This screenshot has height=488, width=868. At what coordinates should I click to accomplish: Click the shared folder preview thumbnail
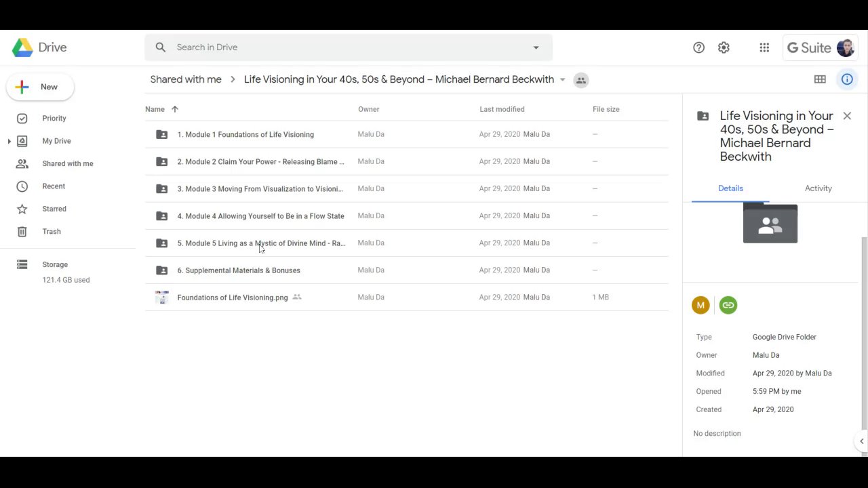(x=770, y=224)
